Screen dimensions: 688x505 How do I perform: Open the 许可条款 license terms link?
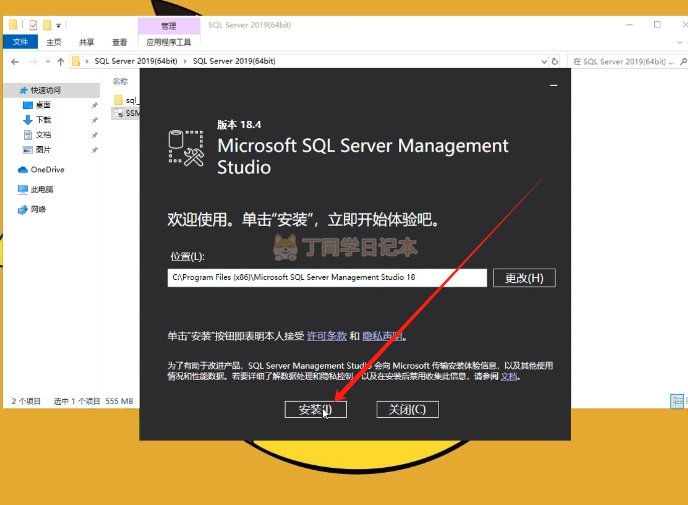point(326,337)
